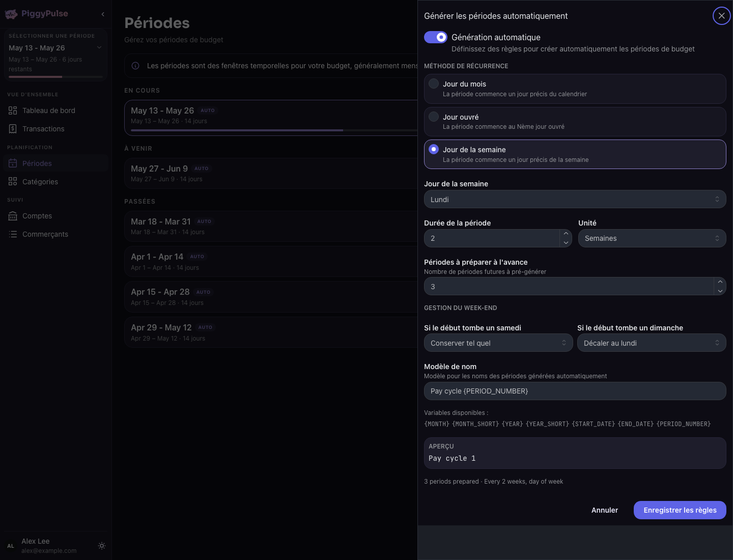Viewport: 733px width, 560px height.
Task: Click the 3 periods prepared summary text
Action: [x=493, y=482]
